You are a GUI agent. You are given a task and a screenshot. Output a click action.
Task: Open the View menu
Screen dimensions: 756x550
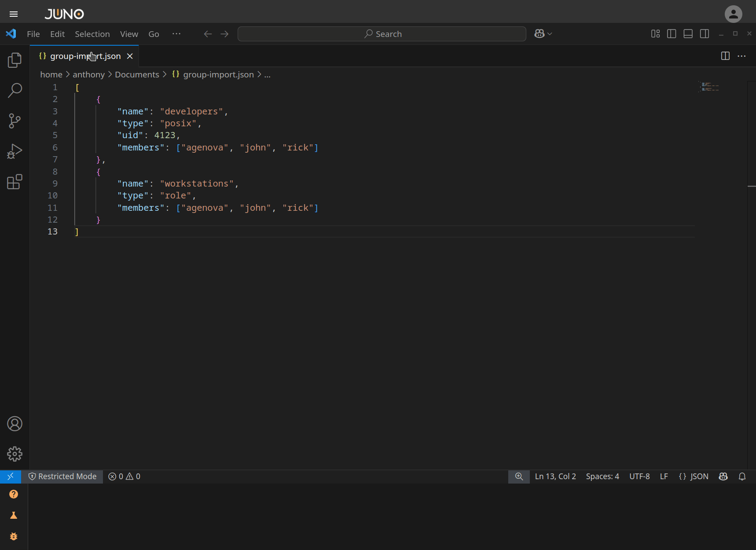[x=129, y=34]
